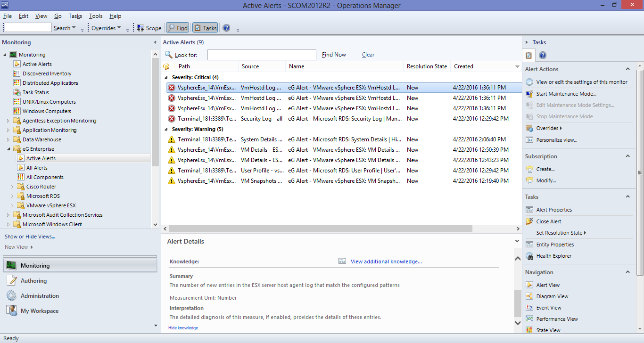
Task: Select Task Status view icon
Action: [17, 92]
